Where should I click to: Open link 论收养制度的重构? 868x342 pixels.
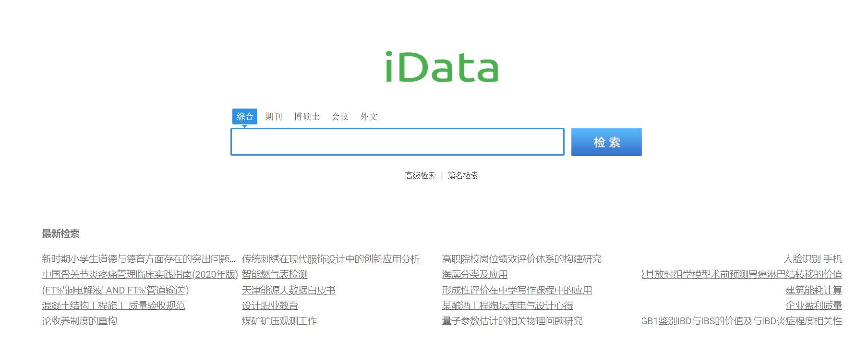(79, 321)
